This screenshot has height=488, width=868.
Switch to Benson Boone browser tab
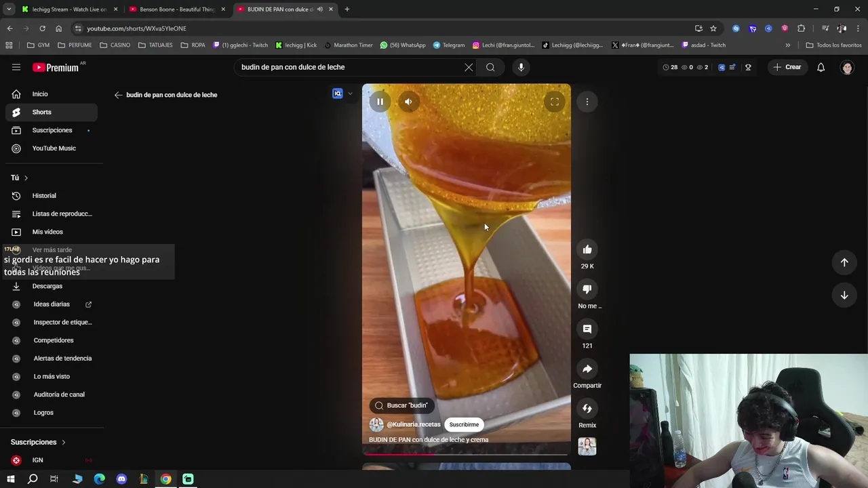(x=176, y=9)
